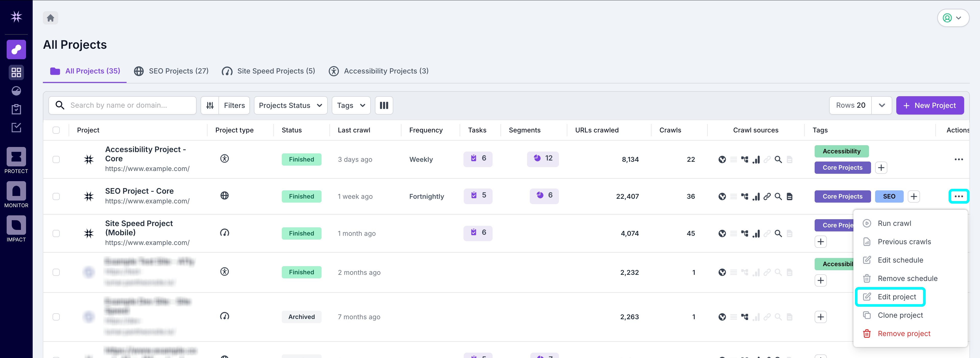This screenshot has height=358, width=980.
Task: Check the checkbox for Site Speed Project (Mobile)
Action: point(56,233)
